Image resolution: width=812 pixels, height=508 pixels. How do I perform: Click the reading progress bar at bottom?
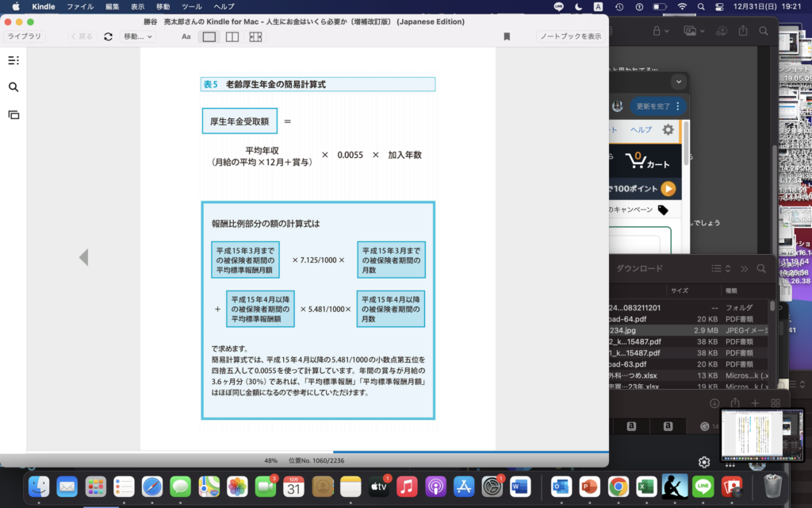(x=317, y=452)
